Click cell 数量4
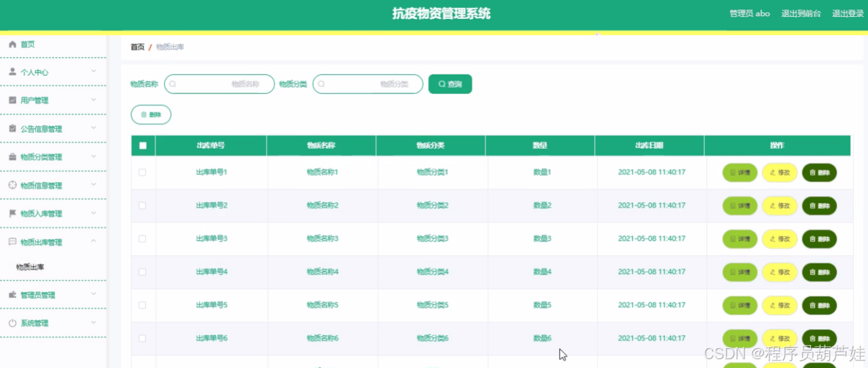868x368 pixels. pyautogui.click(x=542, y=272)
